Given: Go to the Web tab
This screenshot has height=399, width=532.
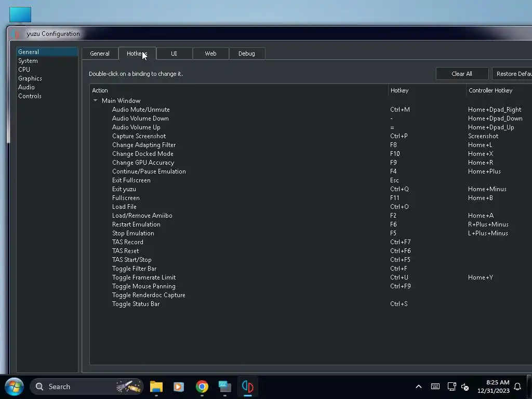Looking at the screenshot, I should [x=210, y=54].
